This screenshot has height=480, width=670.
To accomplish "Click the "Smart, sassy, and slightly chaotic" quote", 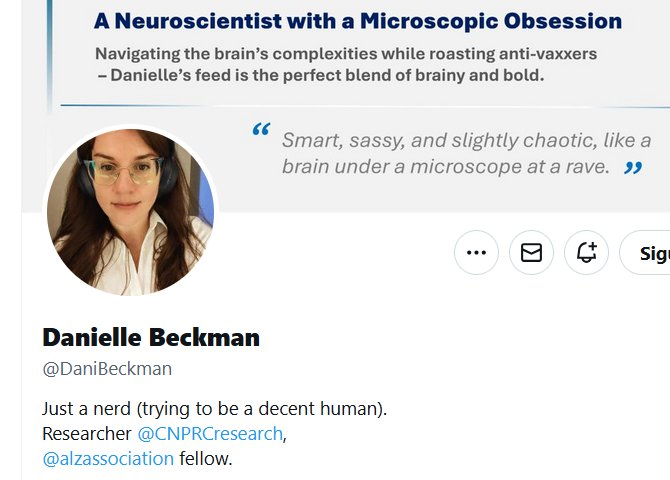I will pos(466,139).
